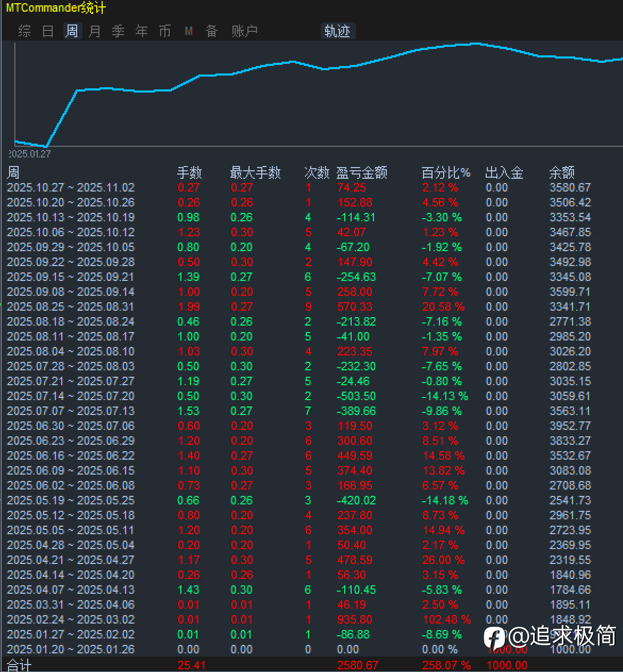
Task: Select the 年 yearly tab
Action: point(142,31)
